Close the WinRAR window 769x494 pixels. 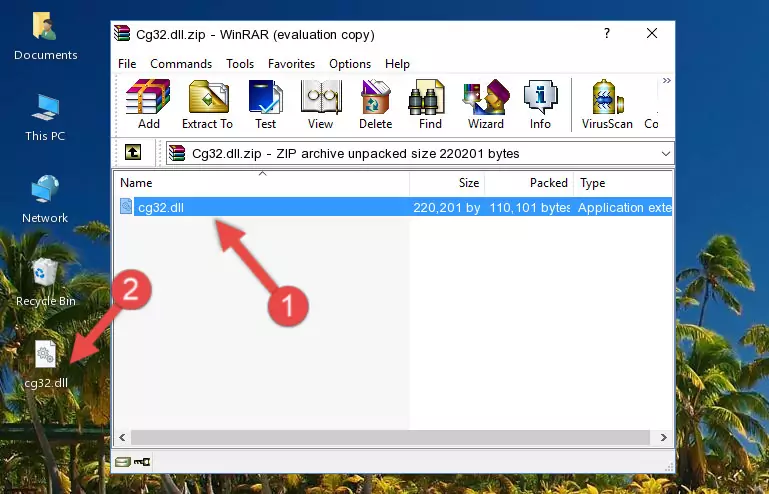tap(652, 33)
